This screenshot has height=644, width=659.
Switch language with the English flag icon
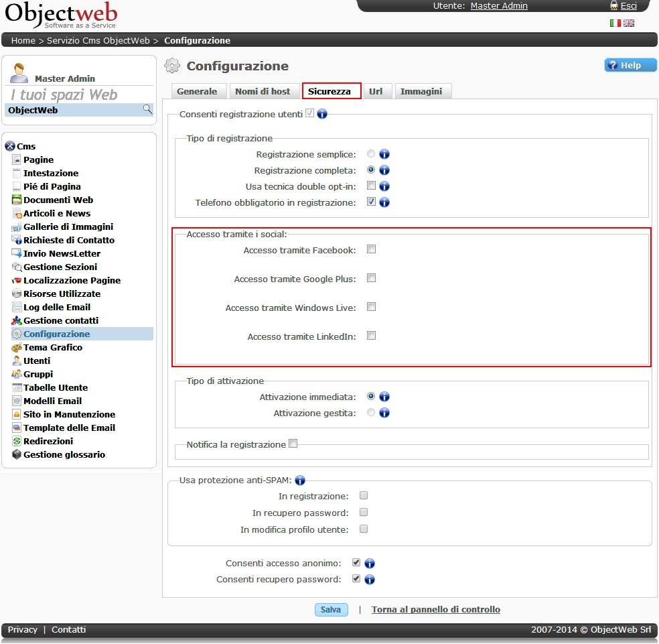coord(629,23)
